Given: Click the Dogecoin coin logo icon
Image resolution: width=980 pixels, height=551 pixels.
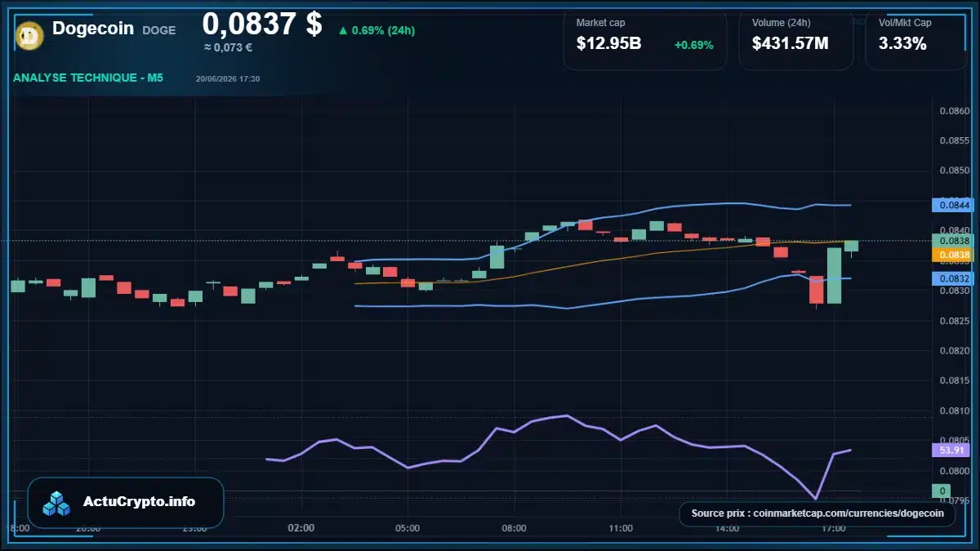Looking at the screenshot, I should [30, 36].
